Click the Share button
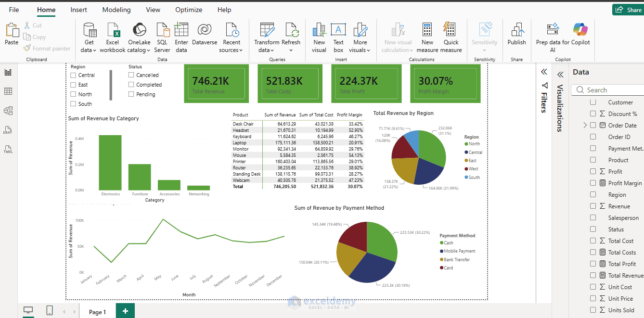Image resolution: width=644 pixels, height=318 pixels. coord(628,10)
